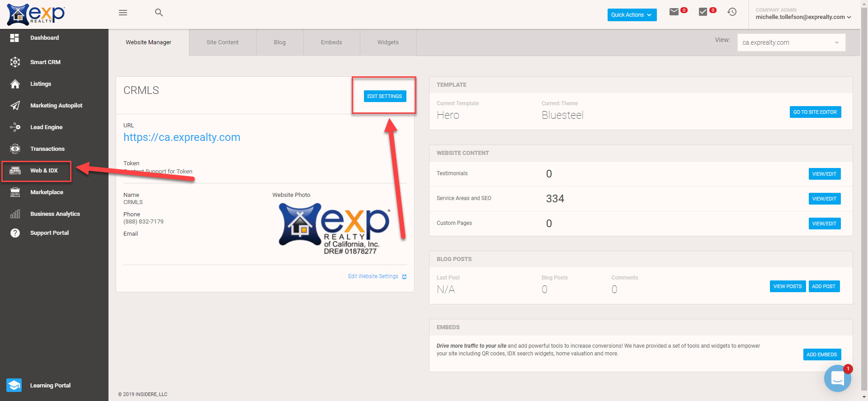Click the View Posts button
Image resolution: width=868 pixels, height=401 pixels.
pos(788,286)
